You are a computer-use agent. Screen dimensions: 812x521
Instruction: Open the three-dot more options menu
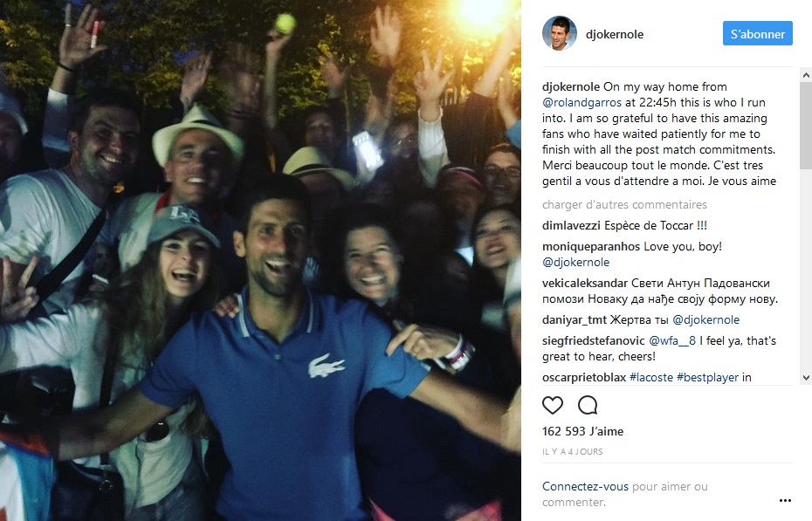[785, 500]
